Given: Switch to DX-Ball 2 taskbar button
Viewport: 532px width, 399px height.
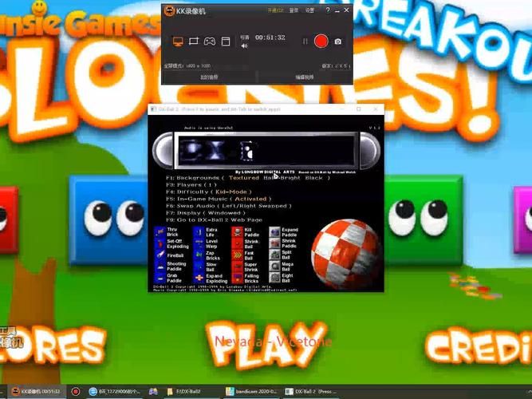Looking at the screenshot, I should pos(311,392).
